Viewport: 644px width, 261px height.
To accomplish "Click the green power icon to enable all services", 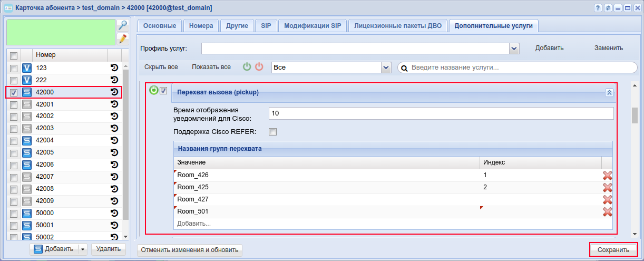I will [247, 67].
